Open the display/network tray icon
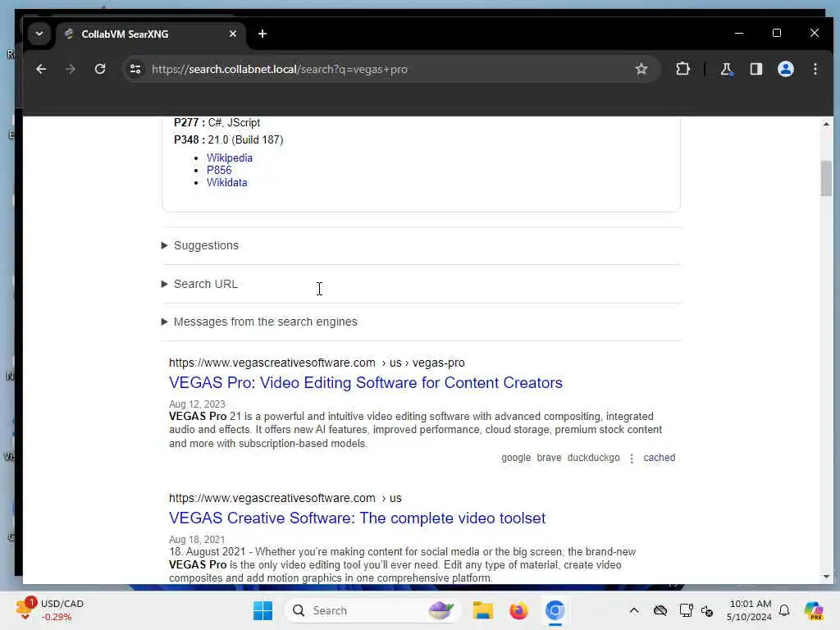The height and width of the screenshot is (630, 840). click(686, 610)
